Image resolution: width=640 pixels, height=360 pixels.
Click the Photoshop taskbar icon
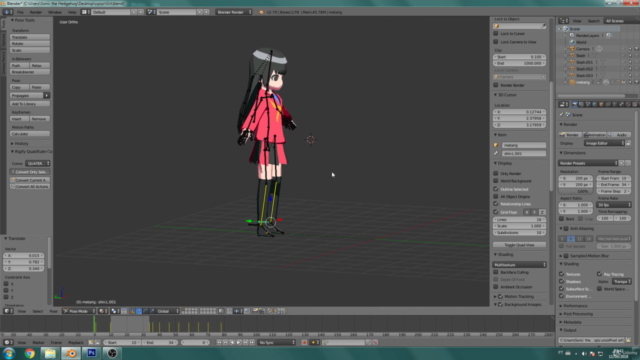click(x=91, y=353)
